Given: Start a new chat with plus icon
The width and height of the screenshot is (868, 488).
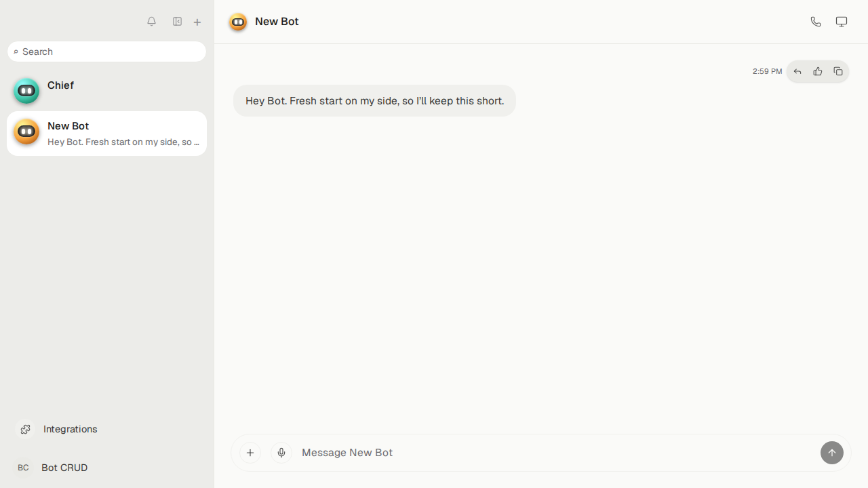Looking at the screenshot, I should (x=197, y=22).
